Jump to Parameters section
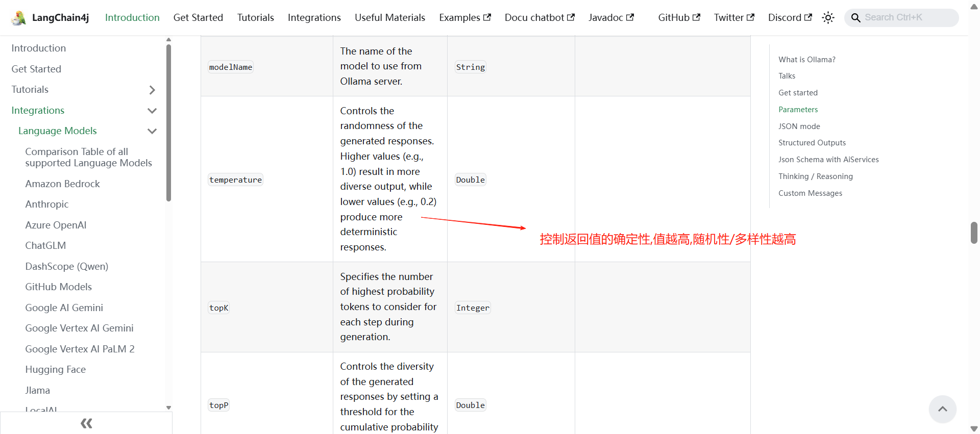This screenshot has height=434, width=980. (x=798, y=110)
